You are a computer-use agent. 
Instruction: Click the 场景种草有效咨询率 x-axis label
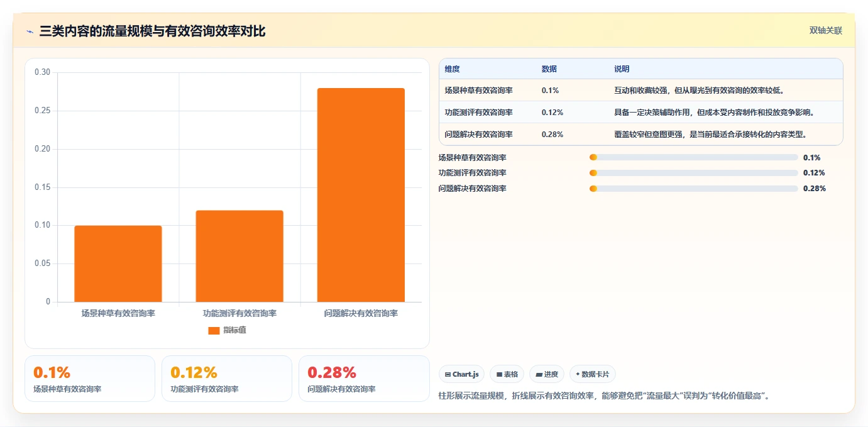[x=118, y=313]
